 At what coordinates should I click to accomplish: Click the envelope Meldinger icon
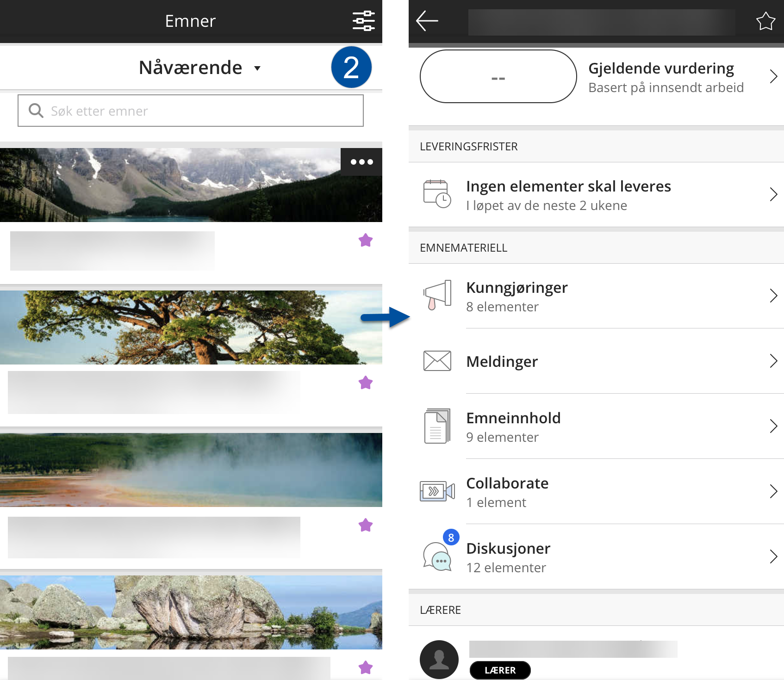tap(437, 361)
